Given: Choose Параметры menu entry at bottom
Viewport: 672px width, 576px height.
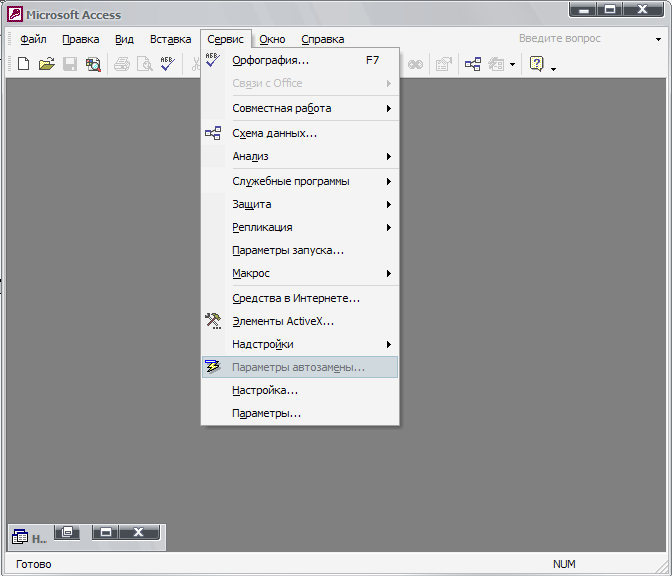Looking at the screenshot, I should [x=300, y=414].
